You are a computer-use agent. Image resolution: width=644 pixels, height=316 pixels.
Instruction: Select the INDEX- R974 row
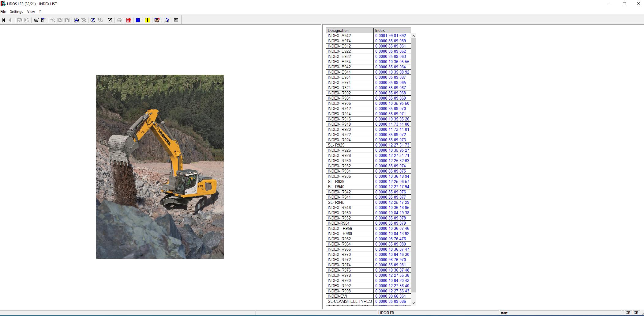click(x=369, y=265)
